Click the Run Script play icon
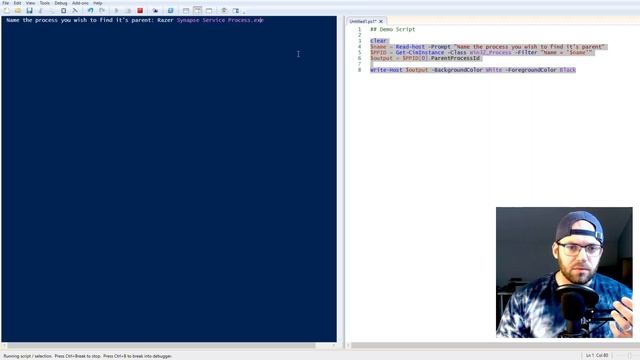The image size is (640, 360). click(116, 11)
